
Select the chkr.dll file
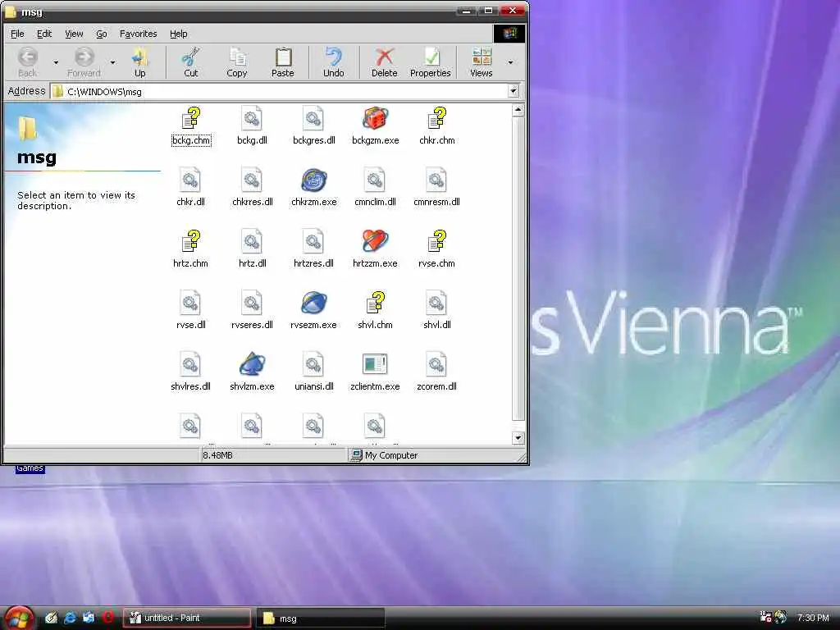pyautogui.click(x=190, y=188)
